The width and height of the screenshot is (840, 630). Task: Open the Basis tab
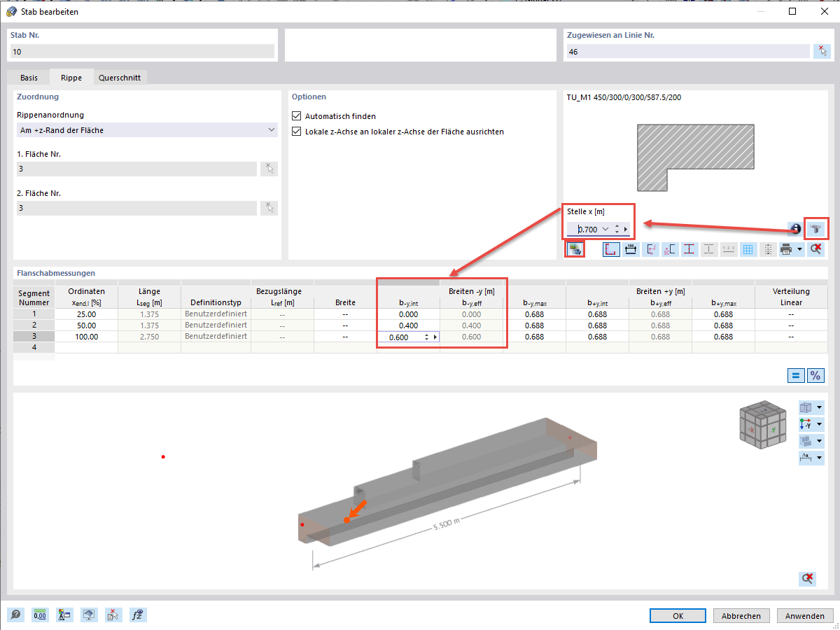click(28, 78)
